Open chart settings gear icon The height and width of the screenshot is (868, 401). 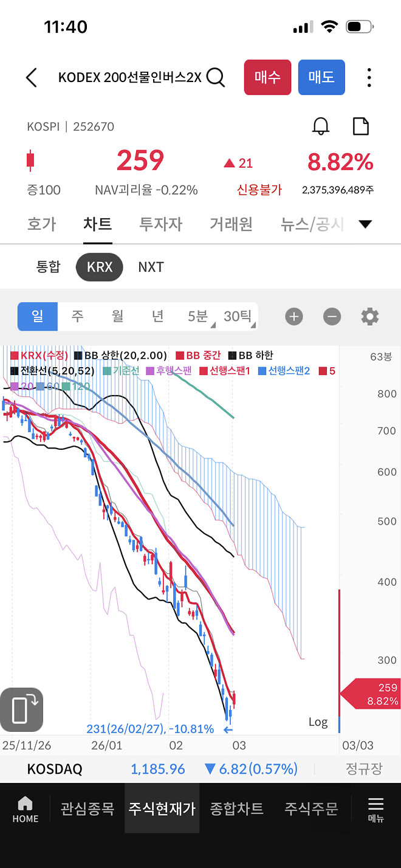(370, 317)
